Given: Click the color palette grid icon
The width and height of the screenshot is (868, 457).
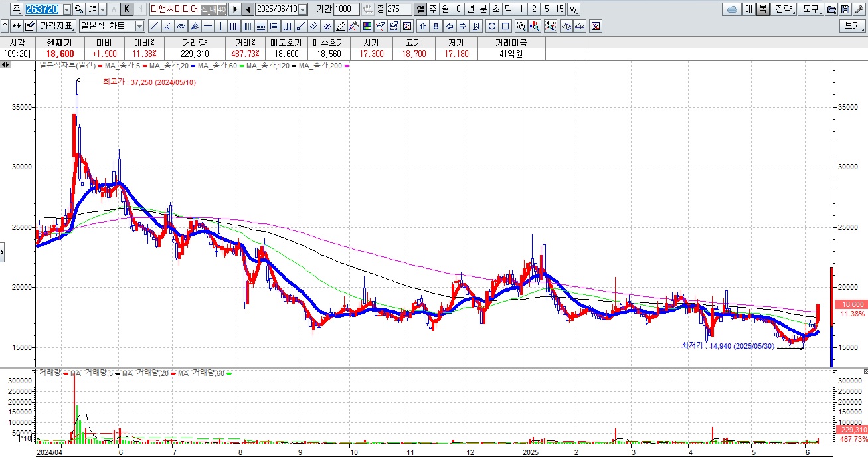Looking at the screenshot, I should click(x=366, y=26).
